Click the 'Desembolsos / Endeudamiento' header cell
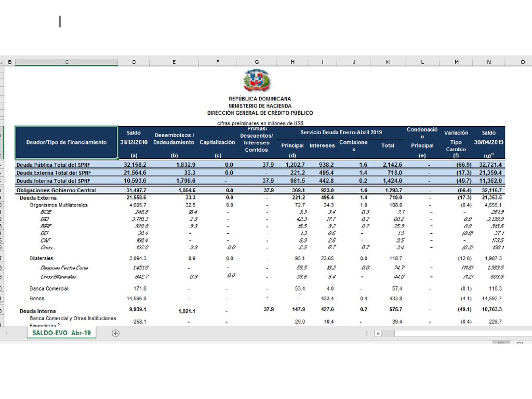The width and height of the screenshot is (532, 399). click(174, 142)
